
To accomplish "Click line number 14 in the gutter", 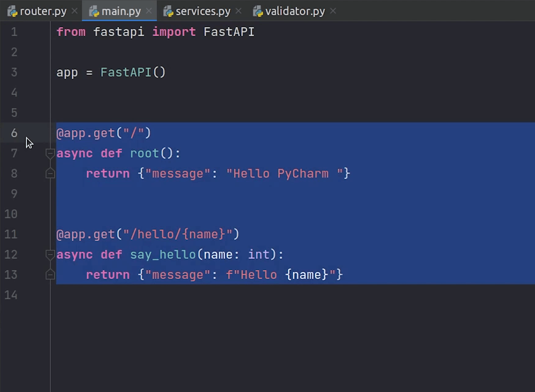I will point(11,295).
